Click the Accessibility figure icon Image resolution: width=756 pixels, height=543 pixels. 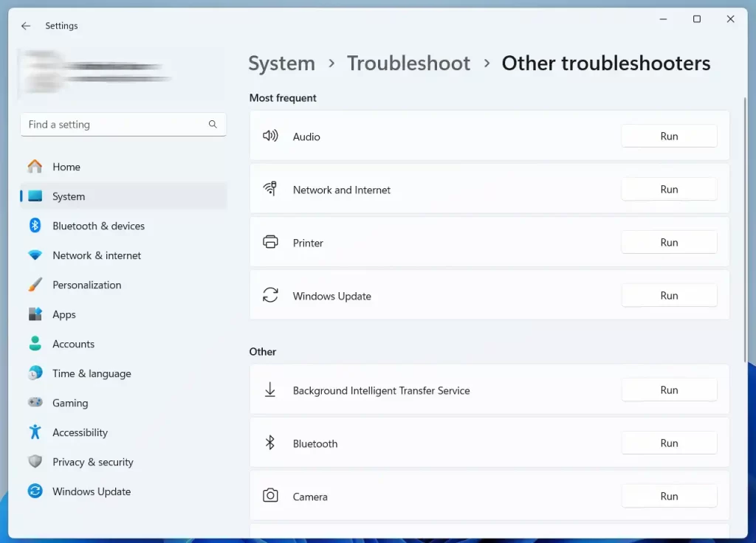pos(35,432)
